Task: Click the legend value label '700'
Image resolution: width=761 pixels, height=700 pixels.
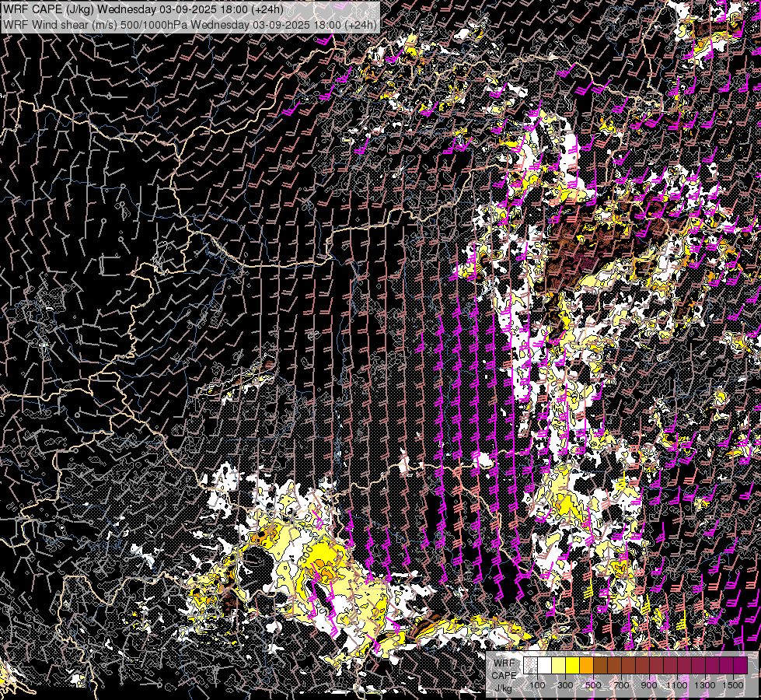Action: point(622,685)
